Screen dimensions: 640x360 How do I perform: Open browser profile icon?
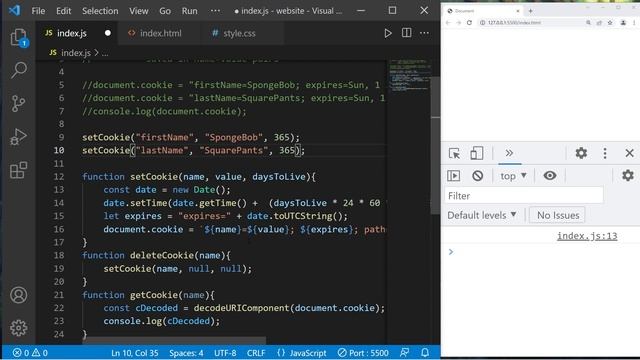[623, 23]
